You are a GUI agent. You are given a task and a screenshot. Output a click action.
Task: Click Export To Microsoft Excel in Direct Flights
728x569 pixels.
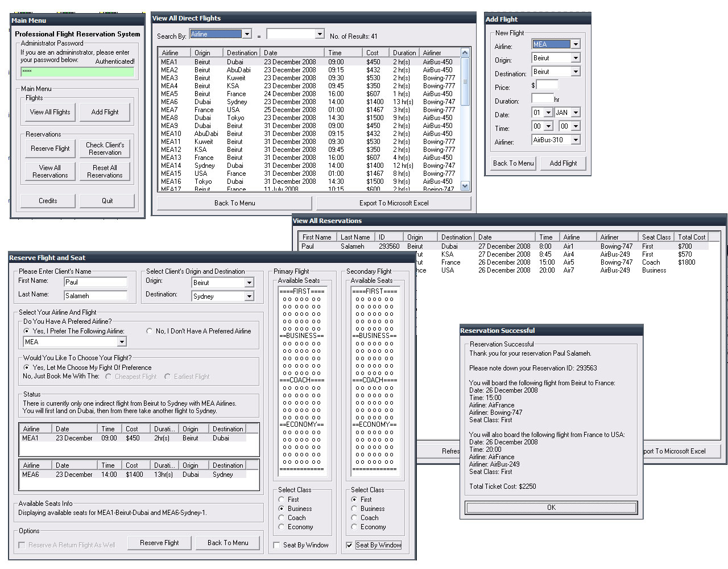[x=394, y=203]
